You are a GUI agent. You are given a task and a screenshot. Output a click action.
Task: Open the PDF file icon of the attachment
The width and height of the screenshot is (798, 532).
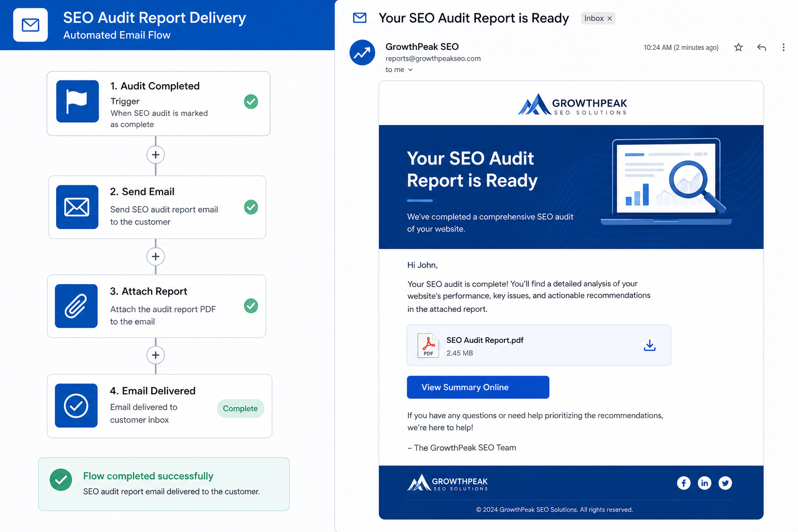pos(428,345)
